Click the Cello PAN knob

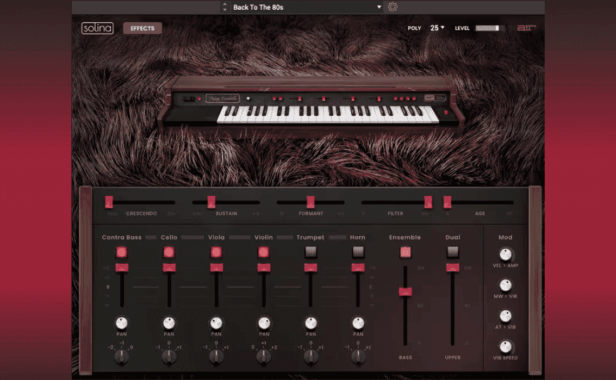coord(169,323)
